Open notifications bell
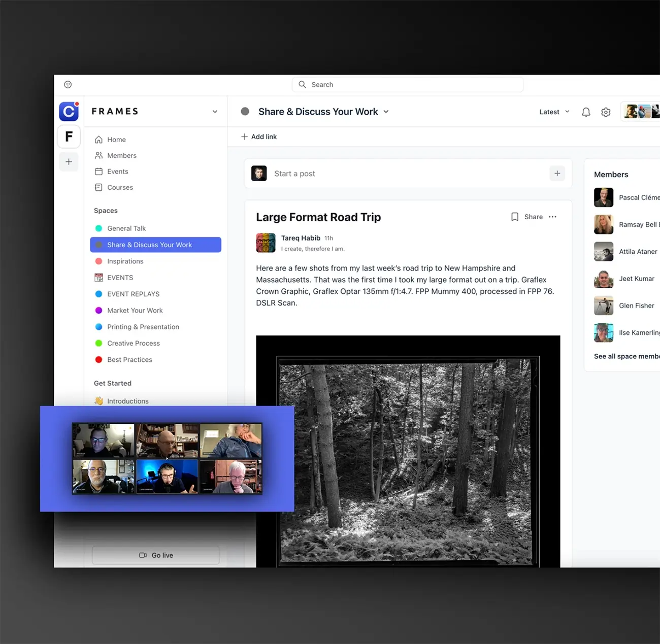The image size is (660, 644). coord(586,112)
